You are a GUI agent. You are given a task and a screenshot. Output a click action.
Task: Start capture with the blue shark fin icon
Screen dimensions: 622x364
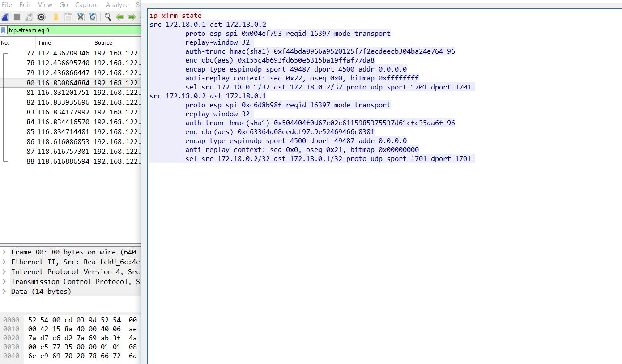[5, 17]
